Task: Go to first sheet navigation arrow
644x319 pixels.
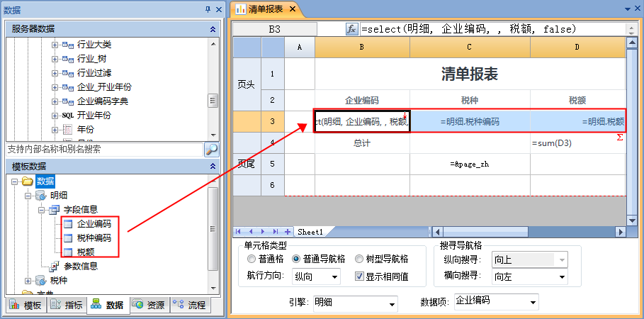Action: click(239, 232)
